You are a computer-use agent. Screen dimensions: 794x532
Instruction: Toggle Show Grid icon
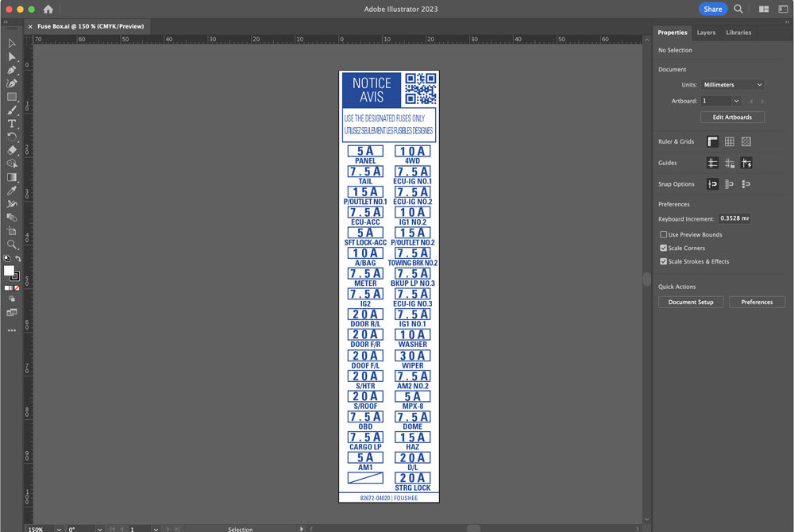coord(729,141)
